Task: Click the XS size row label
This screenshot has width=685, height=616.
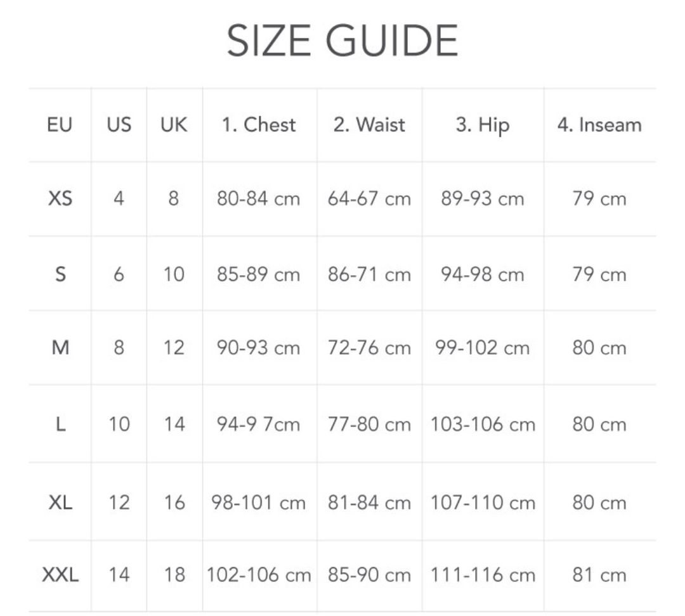Action: coord(60,199)
